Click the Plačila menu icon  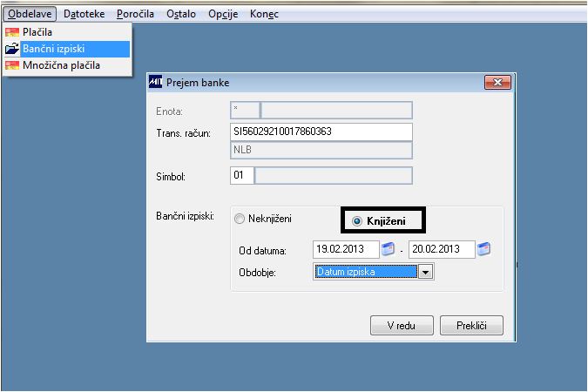pyautogui.click(x=12, y=32)
